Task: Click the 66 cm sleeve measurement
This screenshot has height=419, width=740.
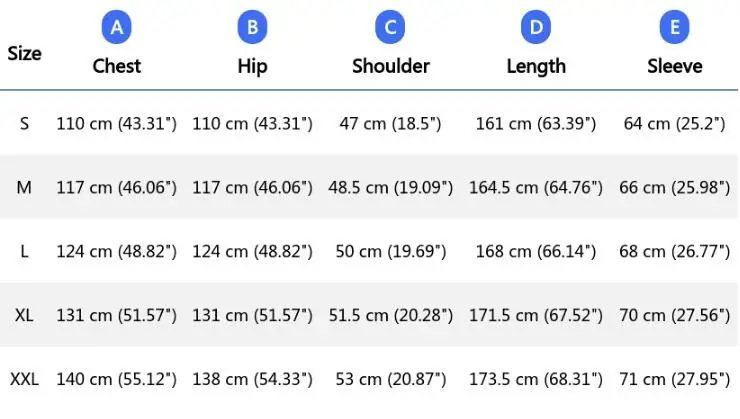Action: coord(675,187)
